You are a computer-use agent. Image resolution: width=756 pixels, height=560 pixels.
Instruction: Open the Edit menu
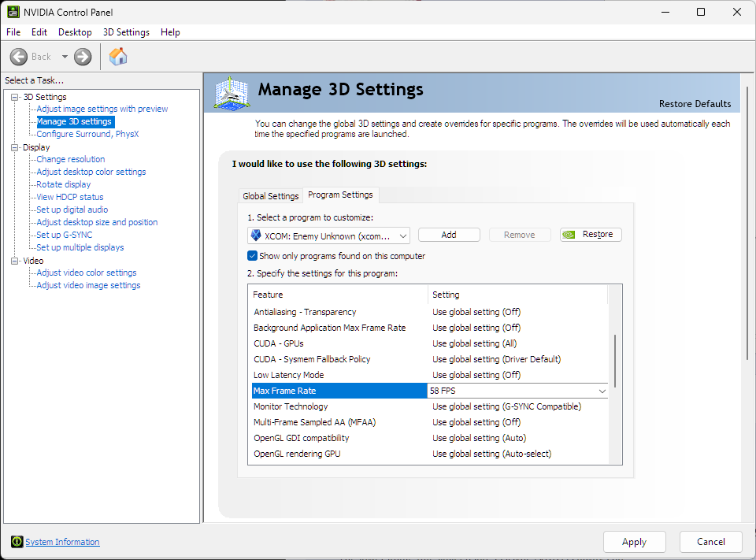coord(39,32)
